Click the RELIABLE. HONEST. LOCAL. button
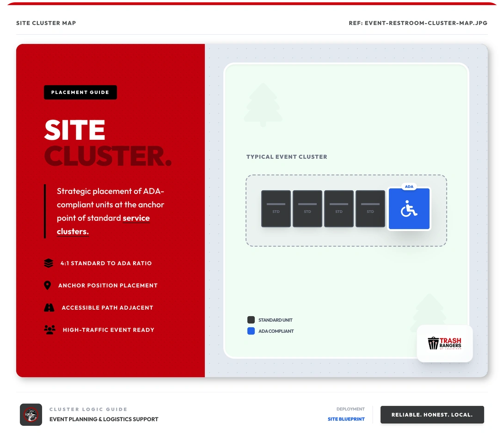 coord(432,415)
